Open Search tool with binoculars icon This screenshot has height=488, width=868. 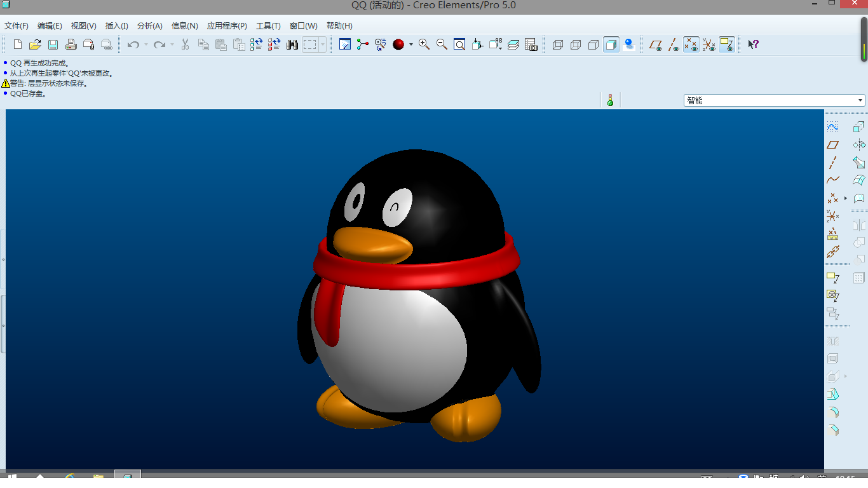[x=292, y=44]
